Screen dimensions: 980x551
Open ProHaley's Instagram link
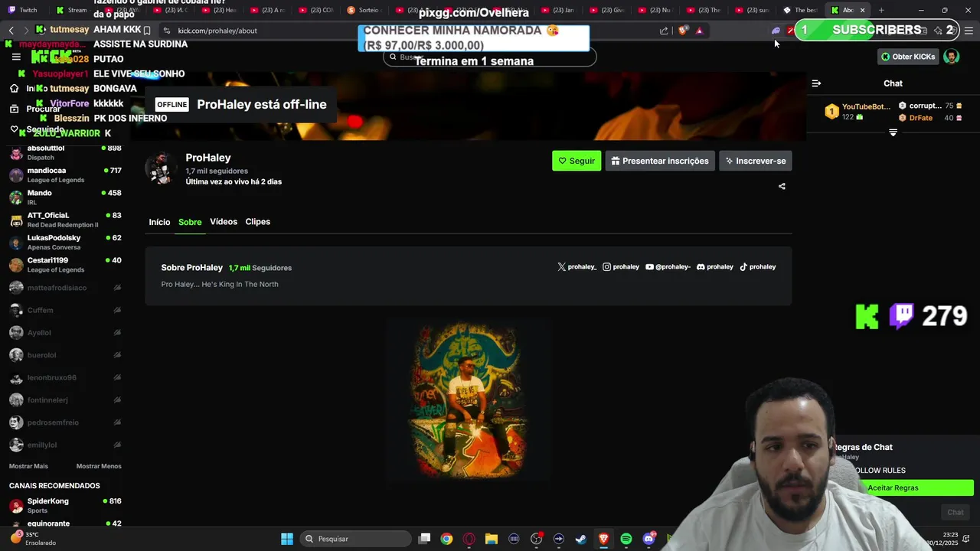click(x=621, y=267)
